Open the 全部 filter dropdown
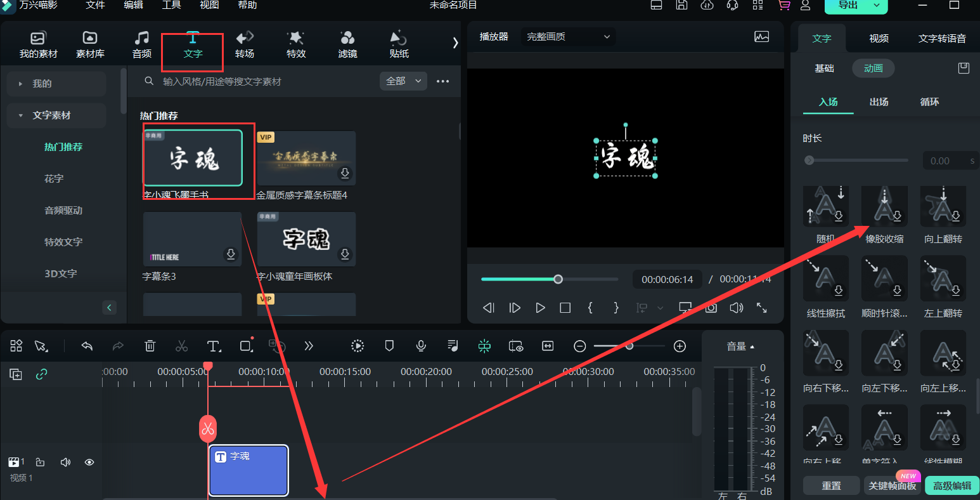The image size is (980, 500). (x=403, y=81)
